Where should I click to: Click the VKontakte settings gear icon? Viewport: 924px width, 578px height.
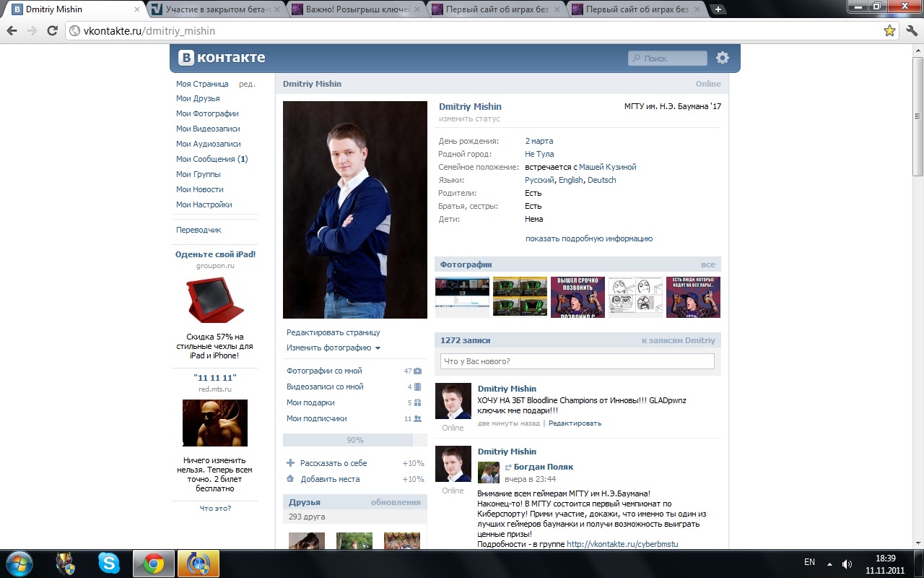(722, 58)
